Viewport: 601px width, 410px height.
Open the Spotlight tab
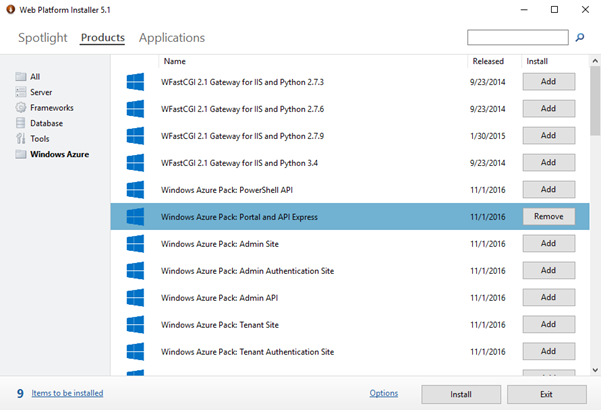coord(43,38)
